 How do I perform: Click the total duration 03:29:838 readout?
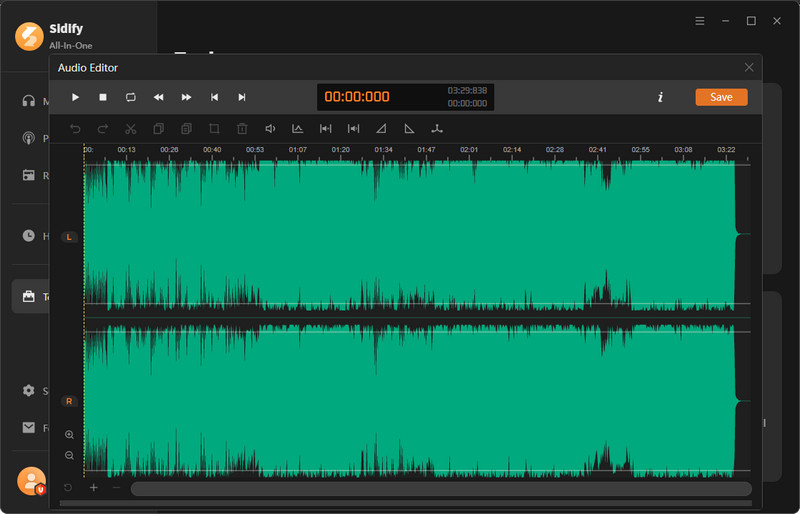coord(467,90)
